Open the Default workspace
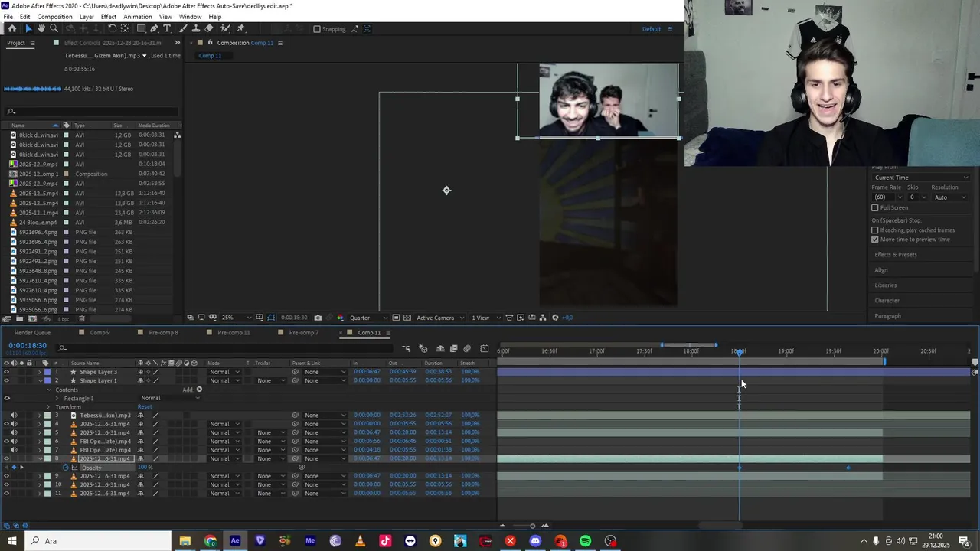The height and width of the screenshot is (551, 980). coord(652,29)
